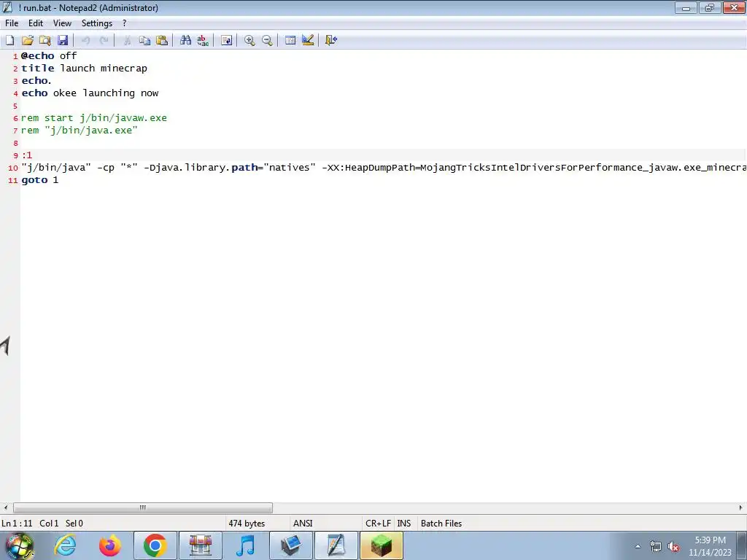This screenshot has width=747, height=560.
Task: Click the line number 10 in margin
Action: (13, 168)
